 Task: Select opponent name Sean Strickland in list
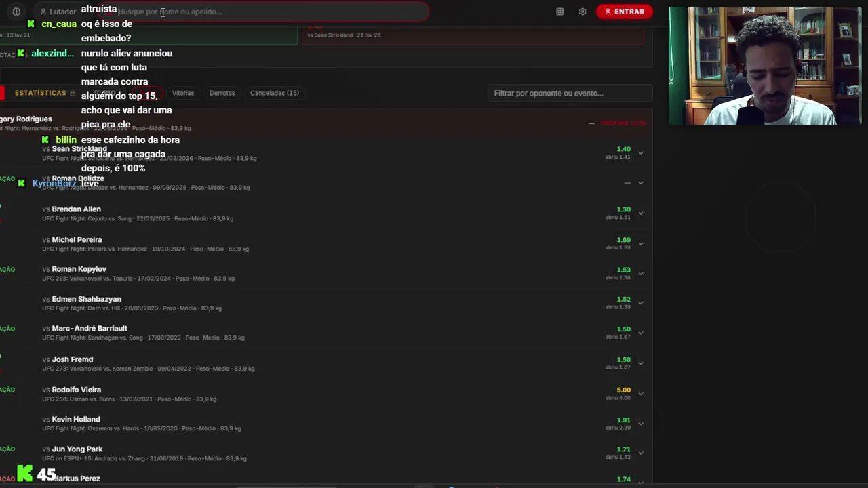tap(79, 149)
